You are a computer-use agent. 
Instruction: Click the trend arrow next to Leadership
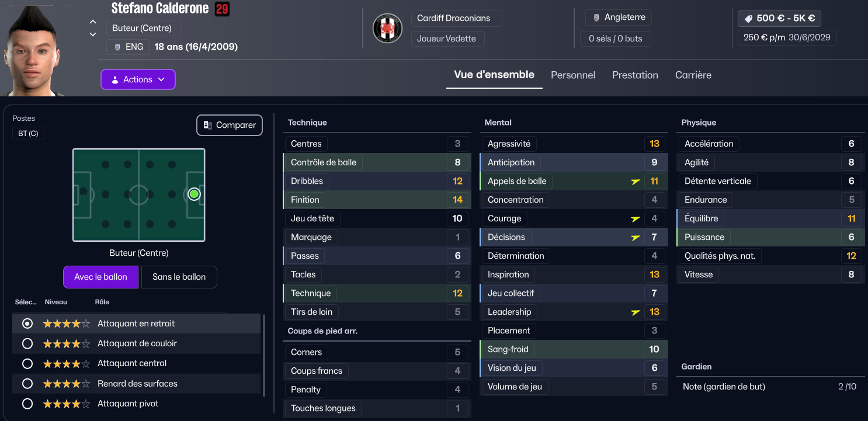tap(636, 312)
